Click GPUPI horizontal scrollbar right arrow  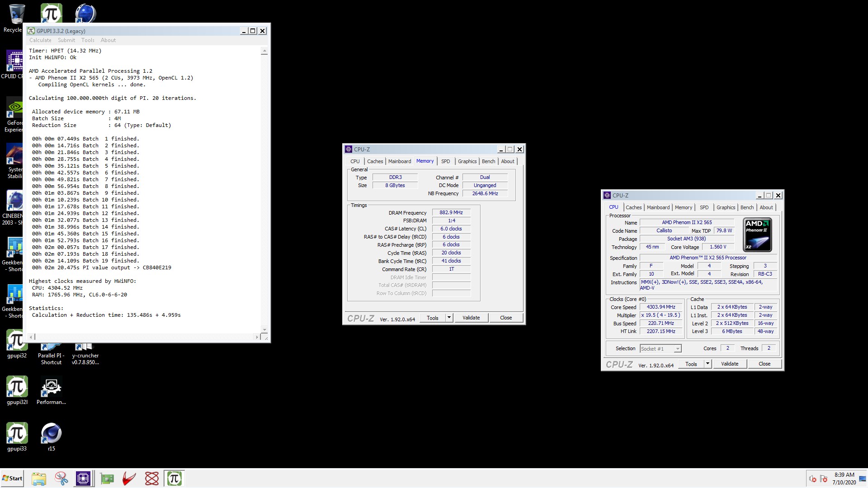257,337
